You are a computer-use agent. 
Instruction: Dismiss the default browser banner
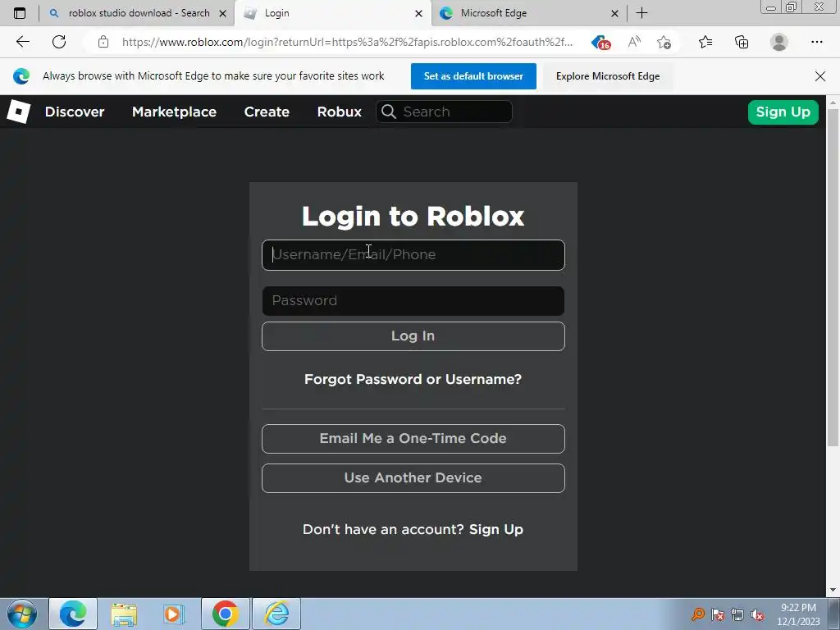[820, 76]
